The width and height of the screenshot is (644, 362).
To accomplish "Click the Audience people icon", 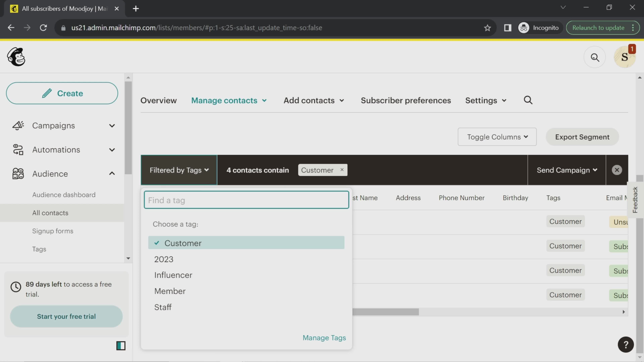I will tap(18, 174).
